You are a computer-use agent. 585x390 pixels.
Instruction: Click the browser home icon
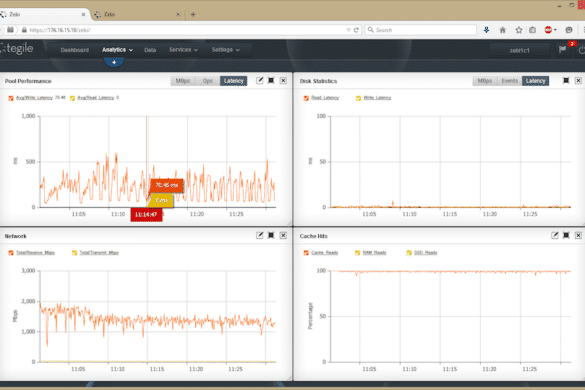503,30
